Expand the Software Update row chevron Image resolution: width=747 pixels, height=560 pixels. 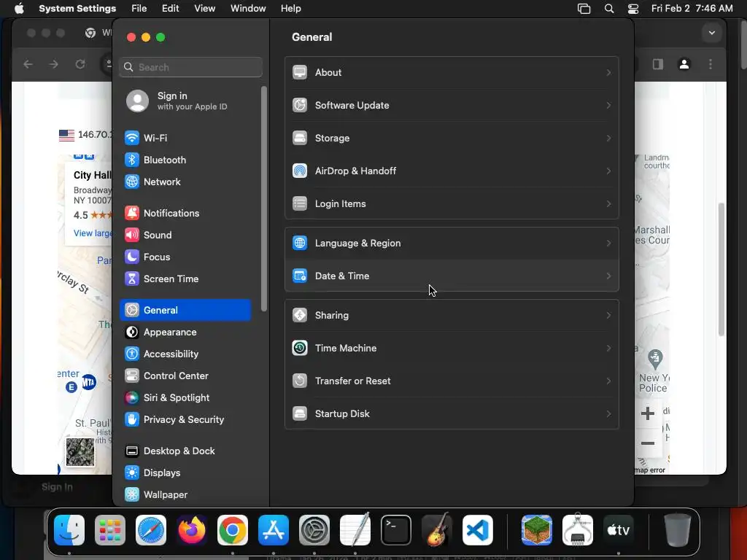608,105
